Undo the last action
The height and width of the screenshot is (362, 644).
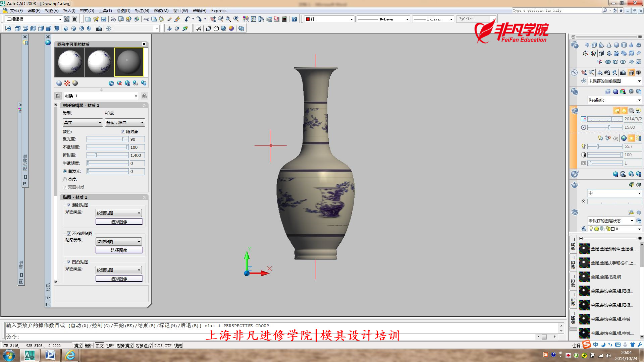[187, 19]
